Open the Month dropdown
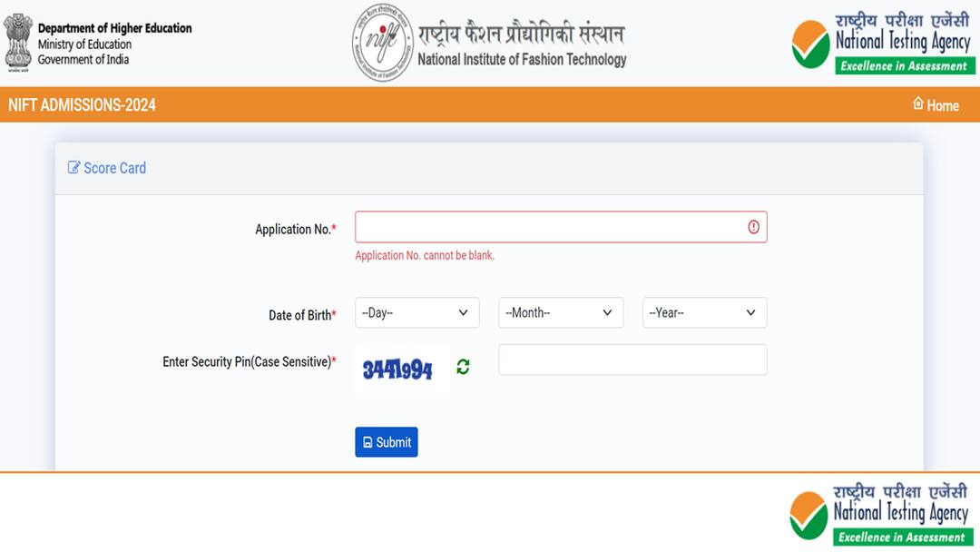Viewport: 980px width, 552px height. [x=561, y=312]
